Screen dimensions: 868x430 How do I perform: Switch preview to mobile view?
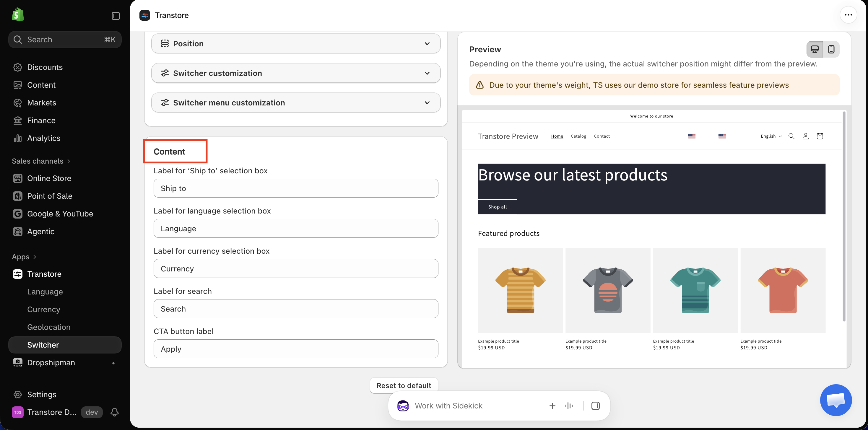coord(831,50)
